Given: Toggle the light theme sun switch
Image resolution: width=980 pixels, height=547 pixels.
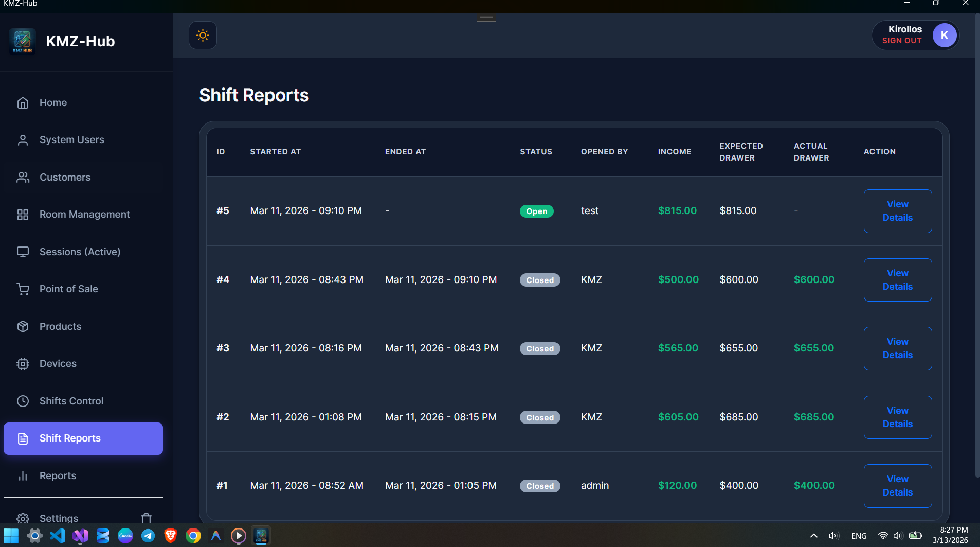Looking at the screenshot, I should click(202, 35).
